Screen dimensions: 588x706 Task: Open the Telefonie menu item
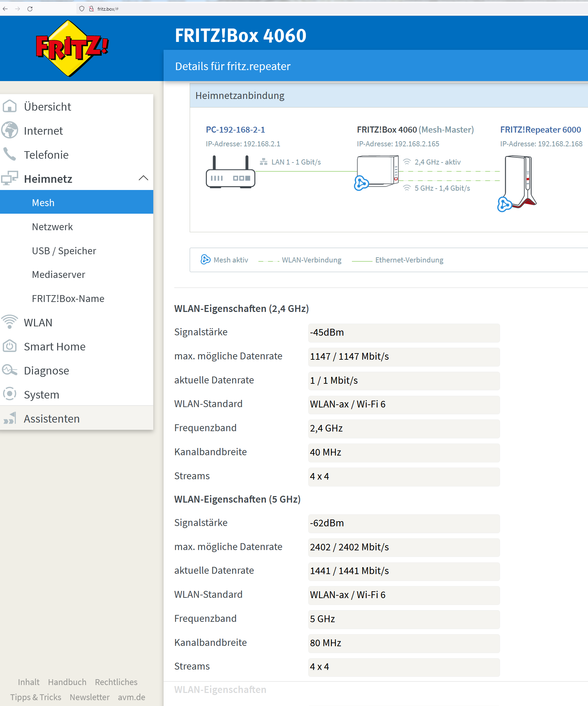point(77,155)
